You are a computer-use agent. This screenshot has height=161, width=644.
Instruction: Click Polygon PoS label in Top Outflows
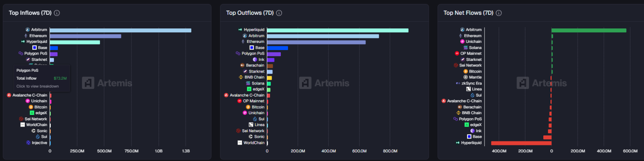coord(253,54)
